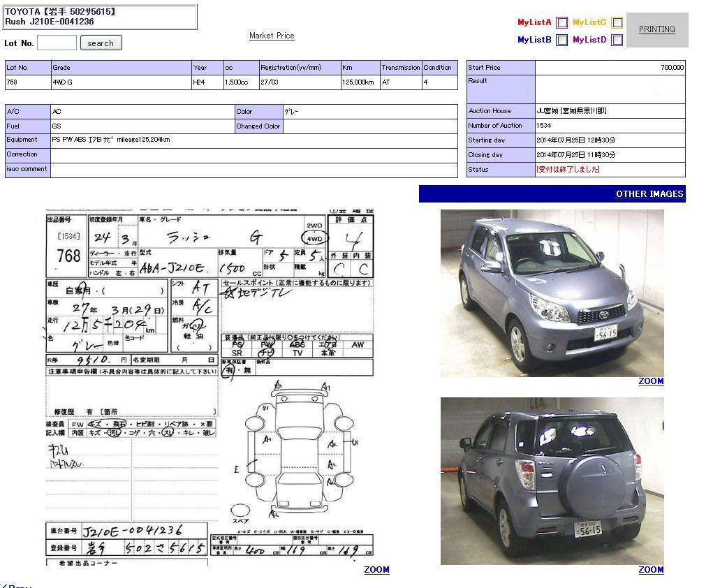720x588 pixels.
Task: Open the OTHER IMAGES link
Action: tap(649, 194)
